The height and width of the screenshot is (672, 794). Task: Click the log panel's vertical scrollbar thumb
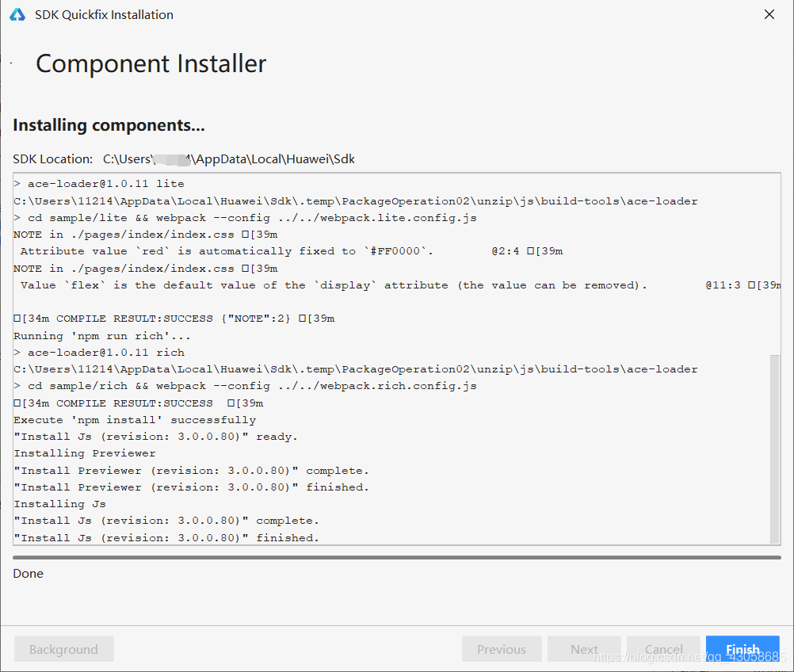[x=774, y=448]
